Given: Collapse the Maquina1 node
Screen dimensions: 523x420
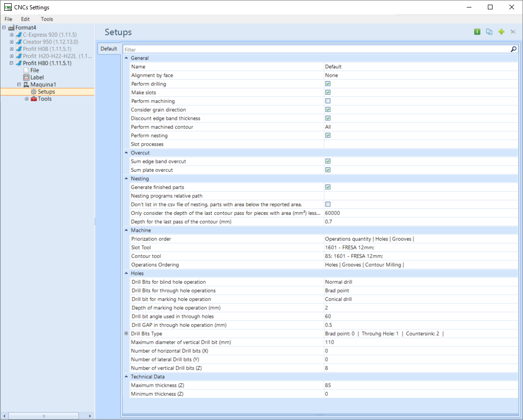Looking at the screenshot, I should (x=19, y=84).
